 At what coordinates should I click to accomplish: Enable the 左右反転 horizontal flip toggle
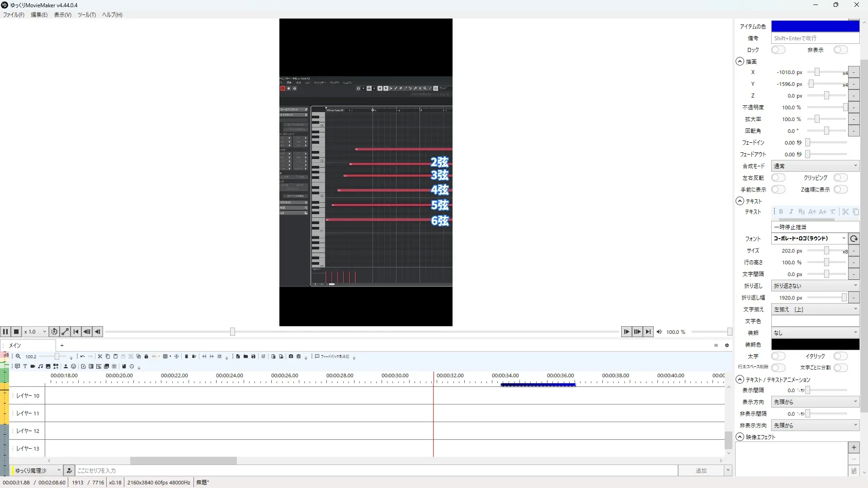[778, 178]
